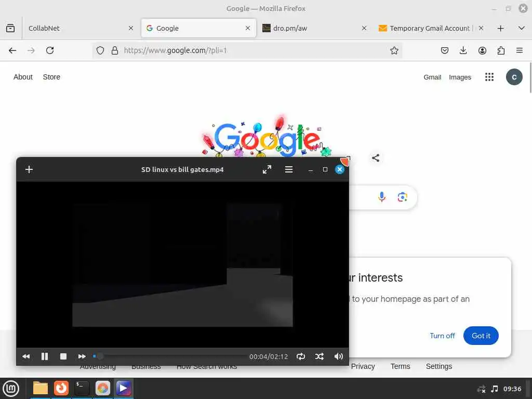Image resolution: width=532 pixels, height=399 pixels.
Task: Open the Google account avatar C
Action: [514, 77]
